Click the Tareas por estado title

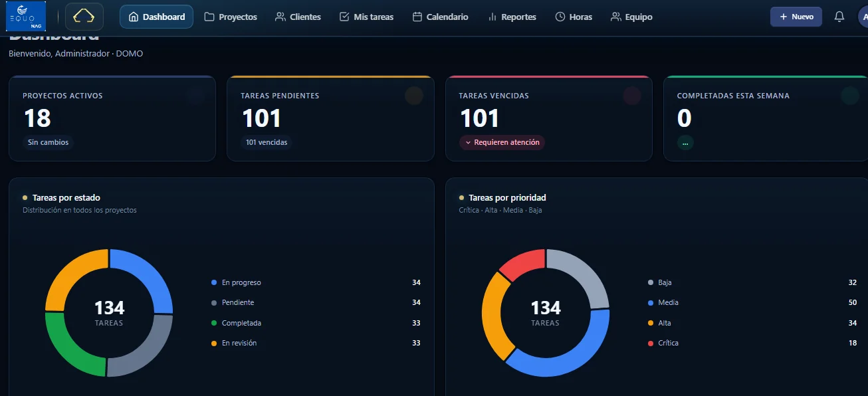[66, 197]
